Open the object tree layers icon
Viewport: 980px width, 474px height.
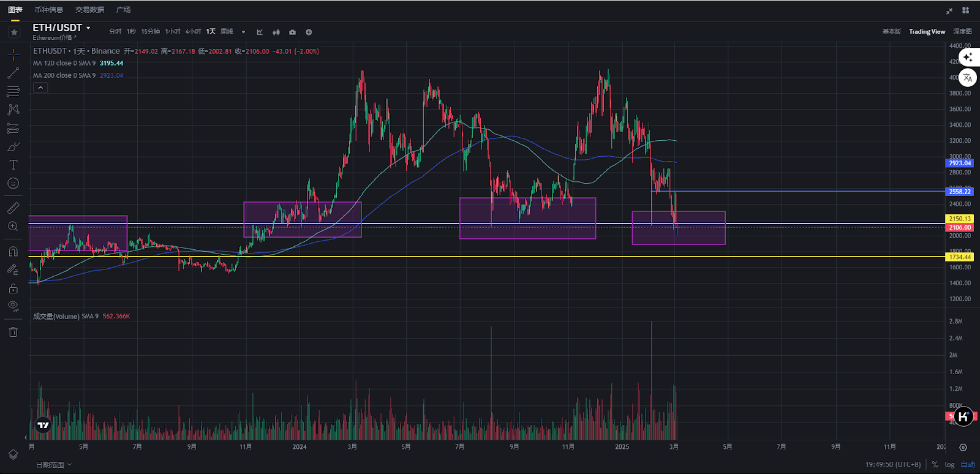pyautogui.click(x=13, y=454)
